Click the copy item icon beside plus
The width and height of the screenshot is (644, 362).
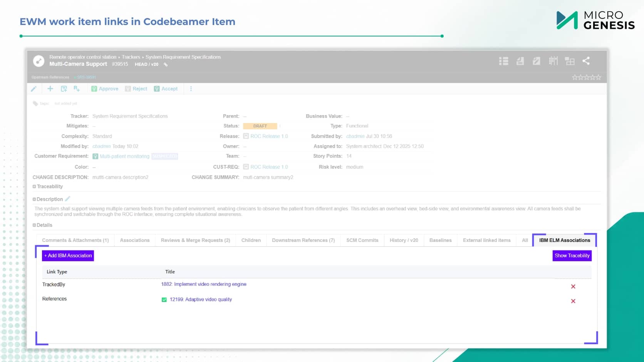coord(64,89)
